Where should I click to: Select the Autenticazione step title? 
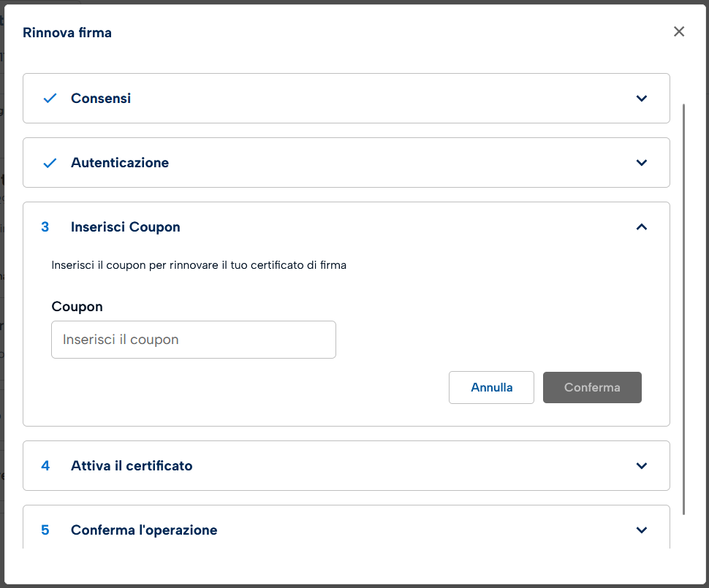pos(120,163)
